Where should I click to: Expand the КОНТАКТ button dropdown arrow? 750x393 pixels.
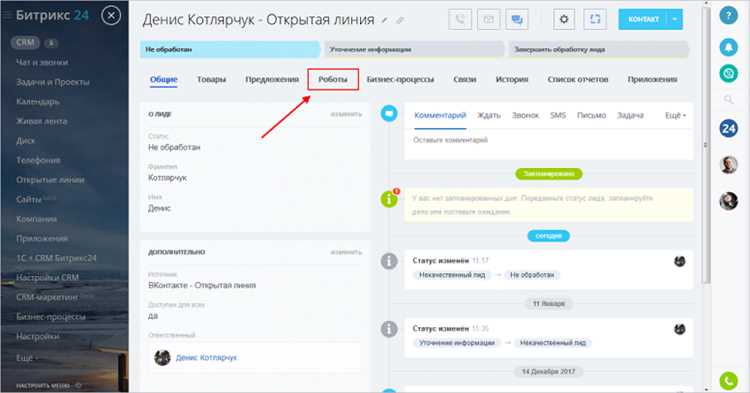[x=674, y=19]
